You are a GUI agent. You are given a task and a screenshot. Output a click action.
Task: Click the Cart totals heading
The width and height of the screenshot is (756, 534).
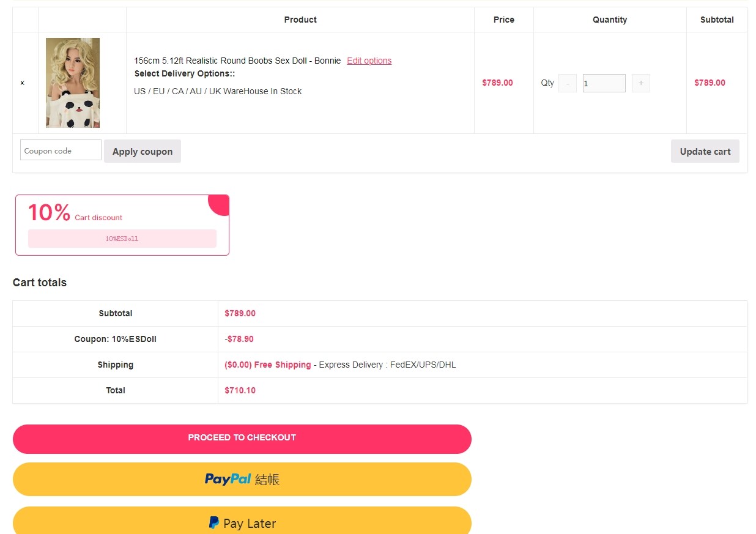point(40,283)
